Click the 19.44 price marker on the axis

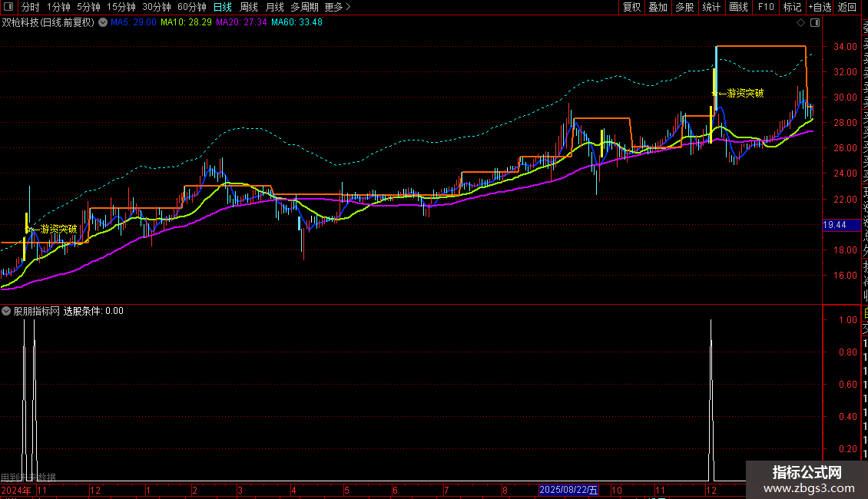841,225
